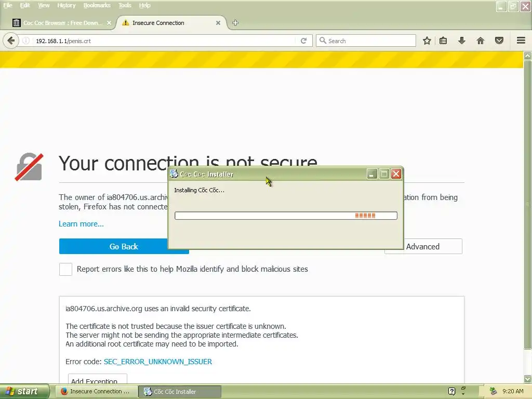Viewport: 532px width, 399px height.
Task: Open the View menu
Action: pyautogui.click(x=44, y=5)
